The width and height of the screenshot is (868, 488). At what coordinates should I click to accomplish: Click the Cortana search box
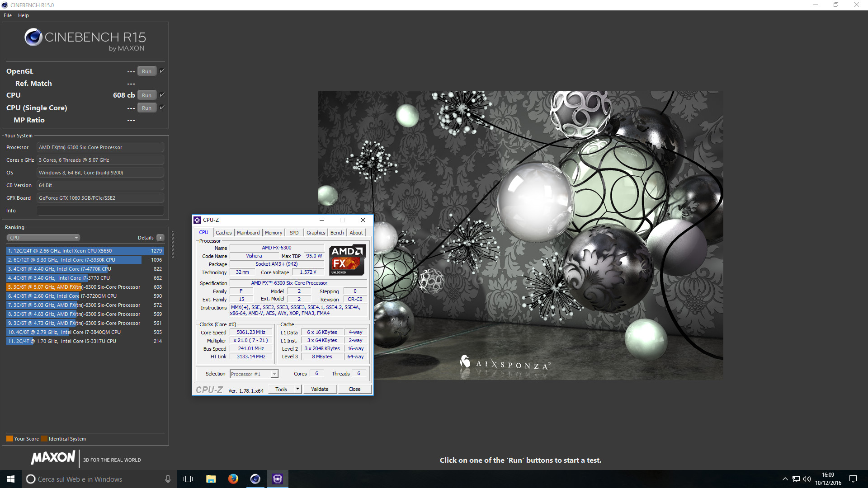(x=99, y=479)
